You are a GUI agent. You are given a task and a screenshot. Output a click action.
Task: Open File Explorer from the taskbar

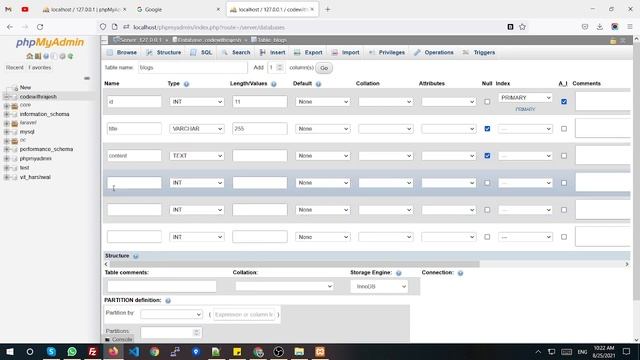coord(299,351)
